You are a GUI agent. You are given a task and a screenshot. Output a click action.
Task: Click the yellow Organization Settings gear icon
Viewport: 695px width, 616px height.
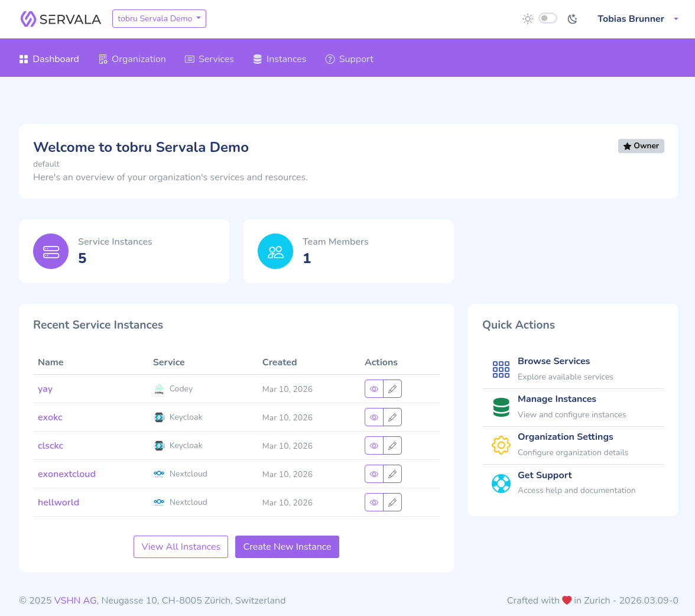(501, 445)
